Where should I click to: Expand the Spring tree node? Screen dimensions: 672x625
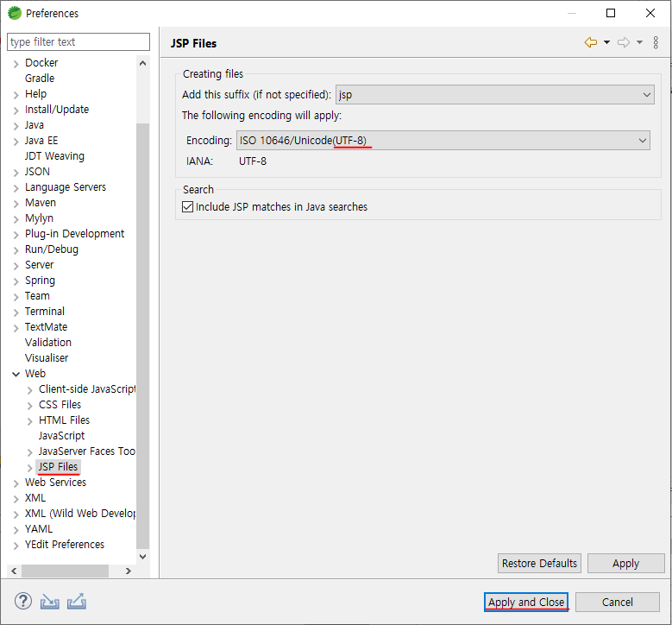pyautogui.click(x=16, y=281)
